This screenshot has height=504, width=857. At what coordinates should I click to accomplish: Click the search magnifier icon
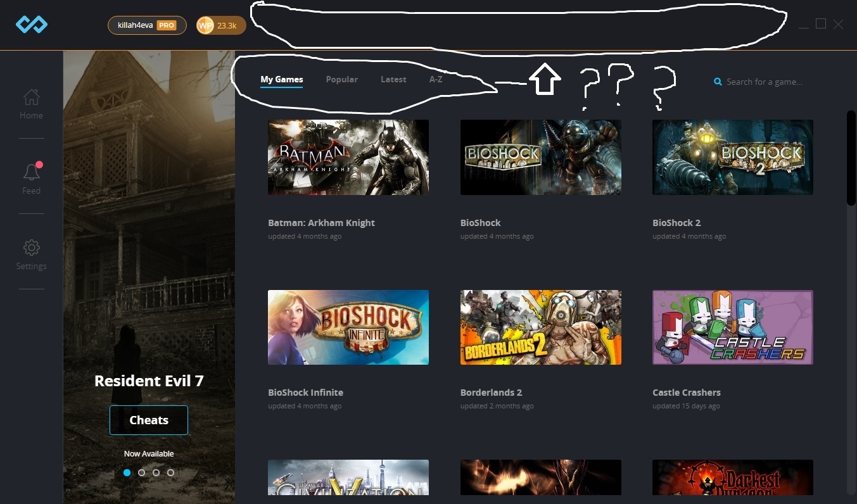pyautogui.click(x=718, y=82)
